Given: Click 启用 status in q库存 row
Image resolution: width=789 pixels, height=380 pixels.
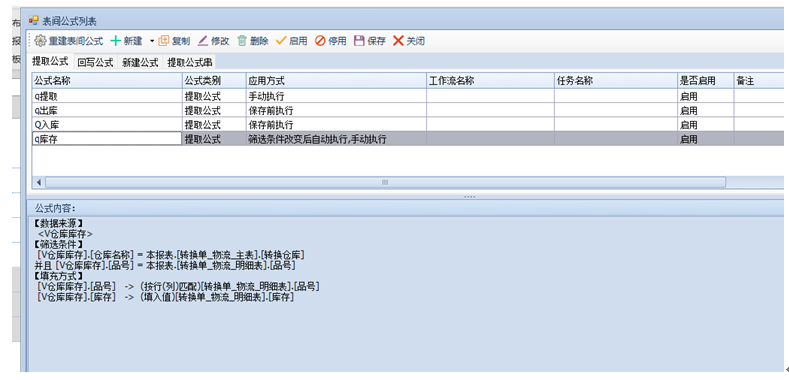Looking at the screenshot, I should point(705,139).
